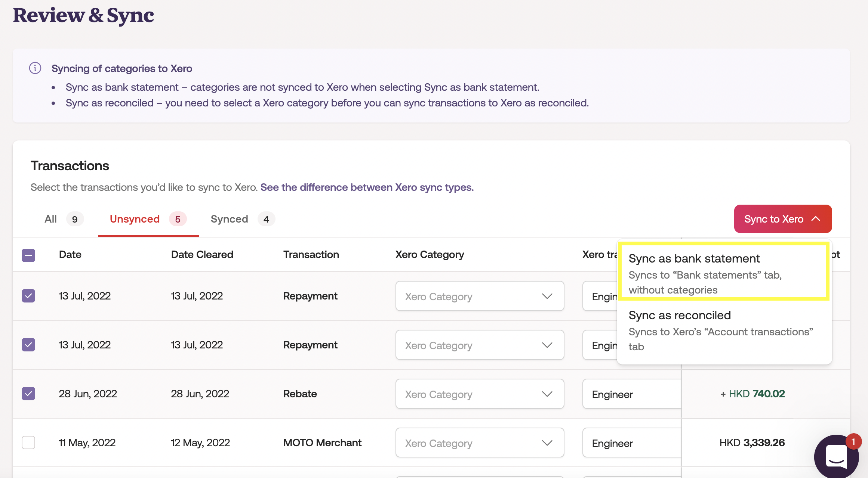Click the info icon beside Syncing of categories

(35, 68)
